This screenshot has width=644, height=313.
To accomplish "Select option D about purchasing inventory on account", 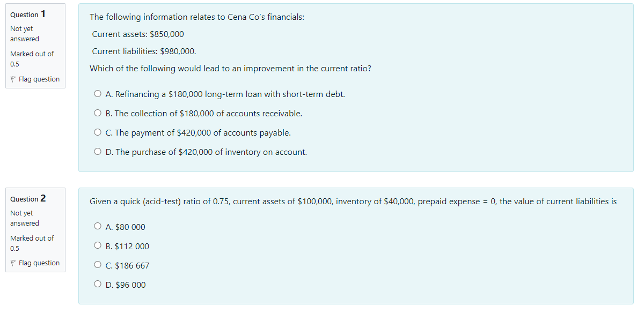I will [x=98, y=151].
